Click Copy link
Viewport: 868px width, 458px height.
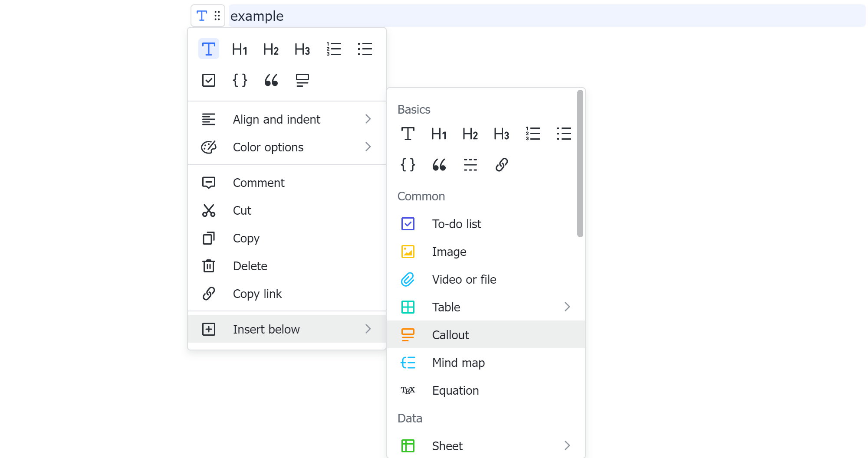pos(257,294)
